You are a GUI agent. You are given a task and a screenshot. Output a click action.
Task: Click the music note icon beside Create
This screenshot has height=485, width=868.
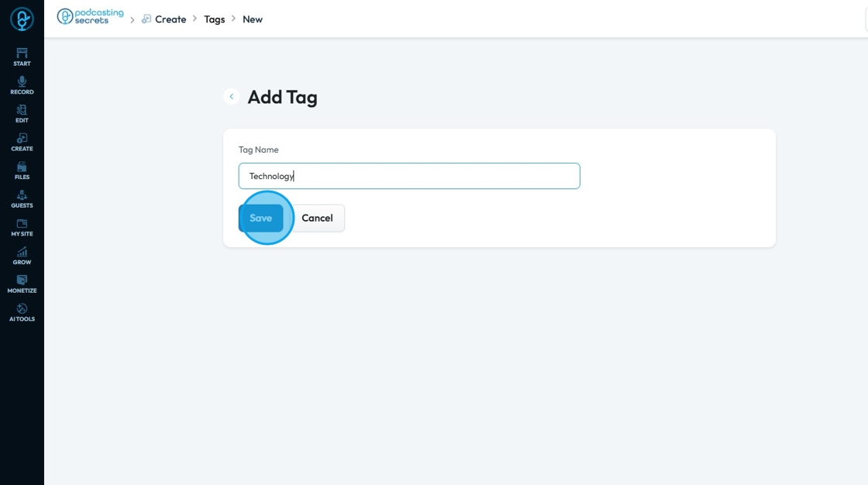click(x=146, y=19)
